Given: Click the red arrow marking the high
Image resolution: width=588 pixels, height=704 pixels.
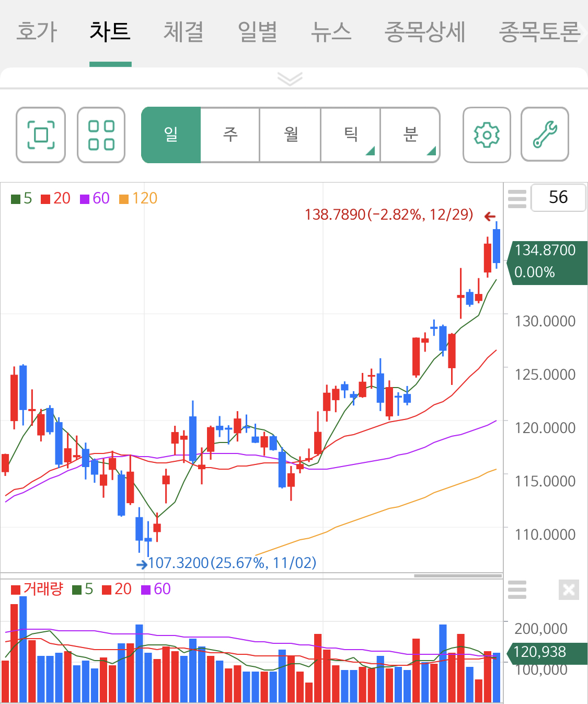Looking at the screenshot, I should click(x=490, y=216).
